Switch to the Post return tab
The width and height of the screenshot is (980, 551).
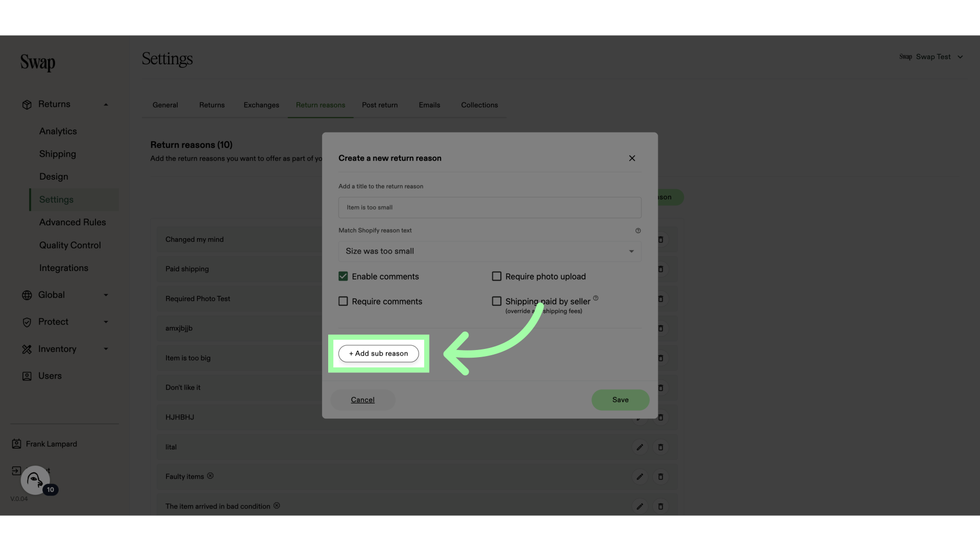(x=380, y=105)
